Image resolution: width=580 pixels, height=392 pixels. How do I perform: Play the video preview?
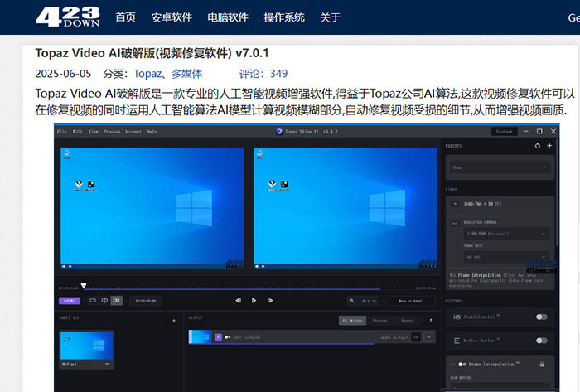click(254, 301)
